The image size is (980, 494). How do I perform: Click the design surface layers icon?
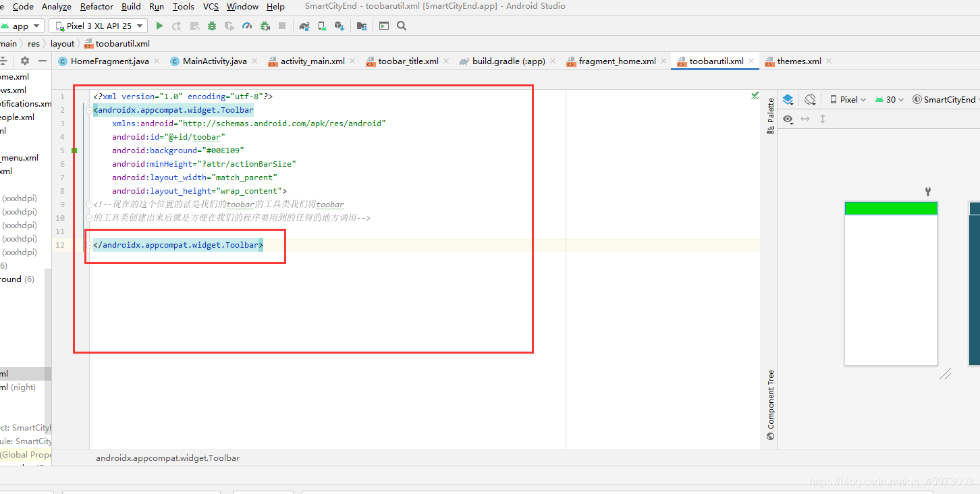pyautogui.click(x=788, y=99)
